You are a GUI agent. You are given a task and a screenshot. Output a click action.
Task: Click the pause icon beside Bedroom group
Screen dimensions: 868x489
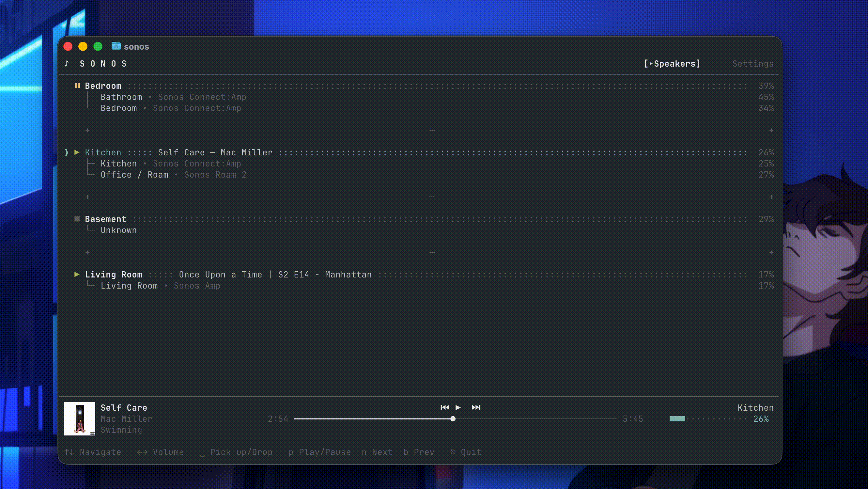tap(77, 86)
